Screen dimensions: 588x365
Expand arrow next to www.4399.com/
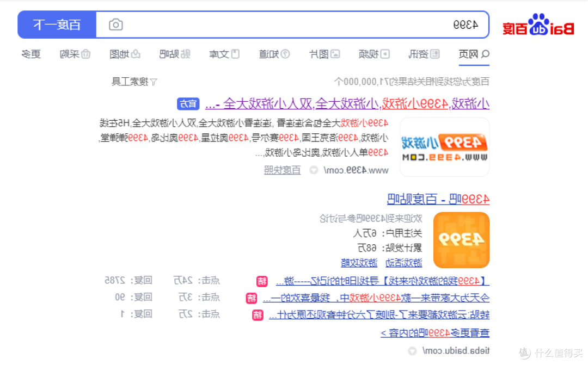pos(314,170)
